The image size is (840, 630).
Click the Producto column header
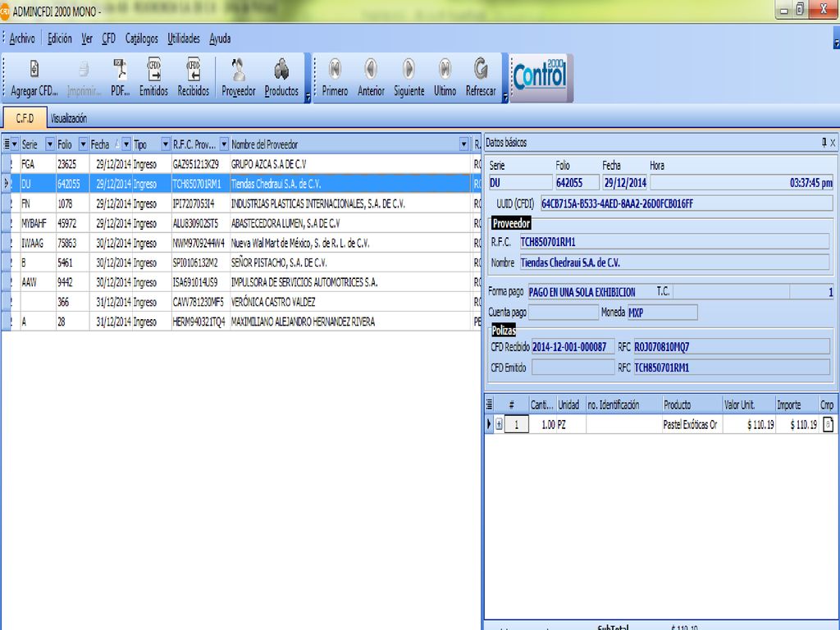[x=692, y=404]
